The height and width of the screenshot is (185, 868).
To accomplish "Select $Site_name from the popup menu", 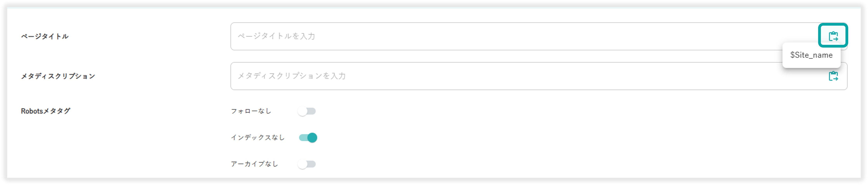I will [x=811, y=55].
